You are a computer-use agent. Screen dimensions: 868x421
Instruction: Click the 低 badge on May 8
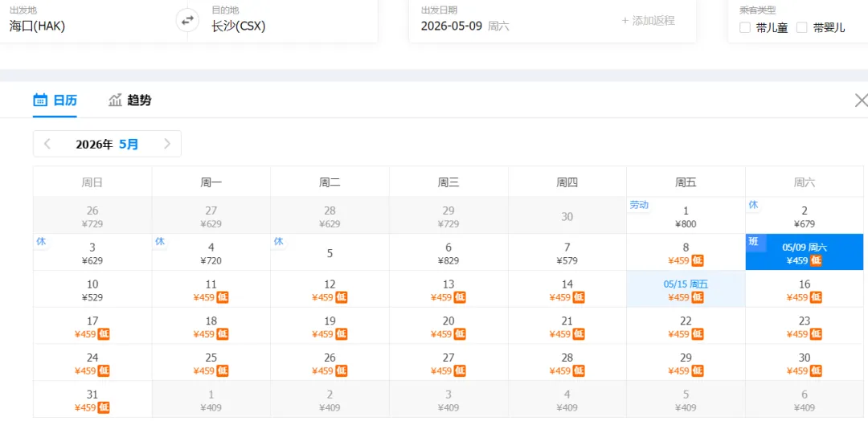[x=698, y=260]
